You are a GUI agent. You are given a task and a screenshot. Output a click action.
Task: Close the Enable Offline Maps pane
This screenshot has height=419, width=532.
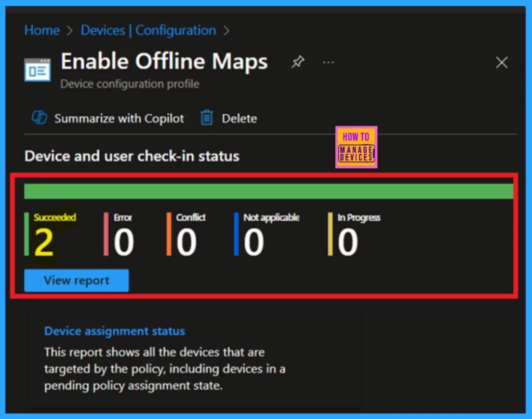point(502,62)
